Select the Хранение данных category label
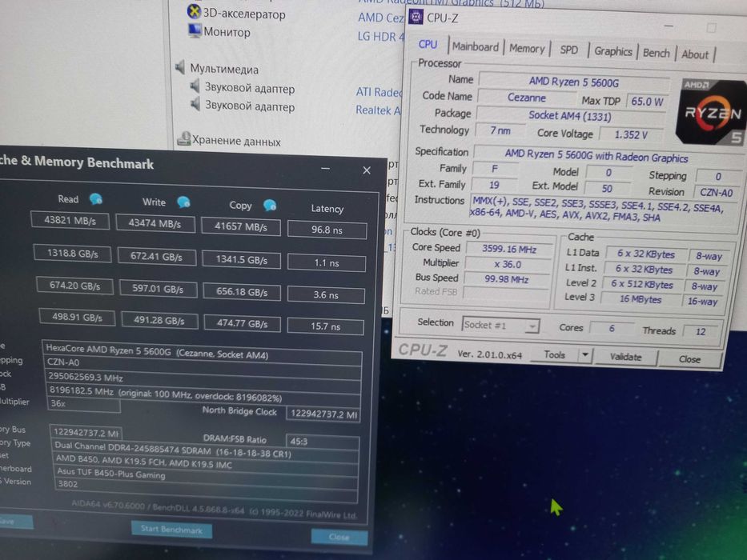747x560 pixels. [x=236, y=141]
